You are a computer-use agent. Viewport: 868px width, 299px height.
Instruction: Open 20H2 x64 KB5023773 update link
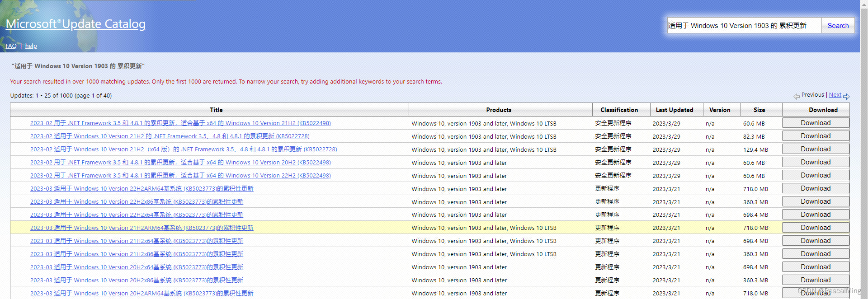point(137,267)
